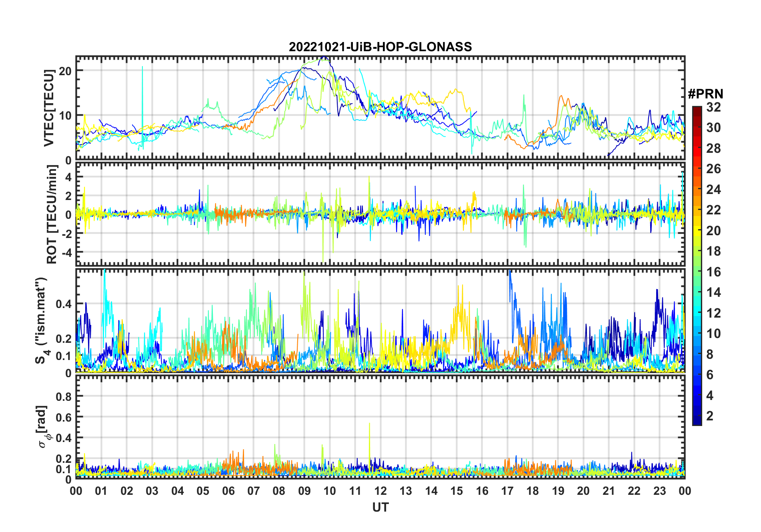This screenshot has height=532, width=761.
Task: Click colorbar tick label "6"
Action: tap(710, 375)
